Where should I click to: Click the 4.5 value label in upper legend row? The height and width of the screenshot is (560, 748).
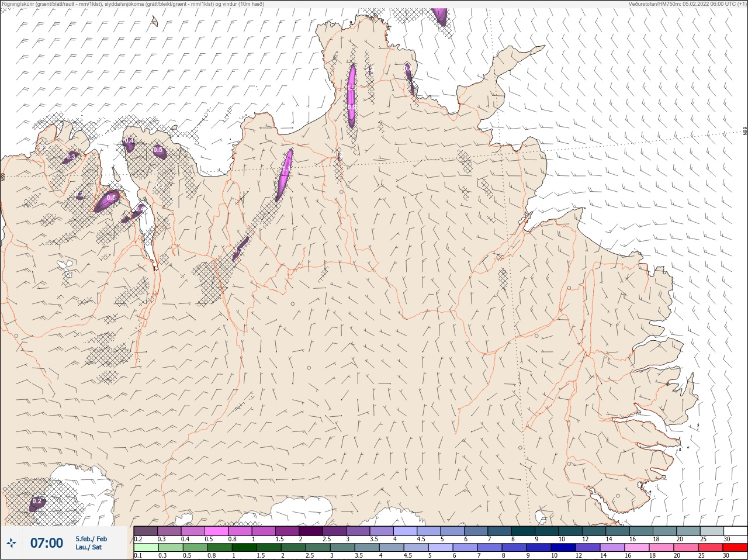click(421, 539)
